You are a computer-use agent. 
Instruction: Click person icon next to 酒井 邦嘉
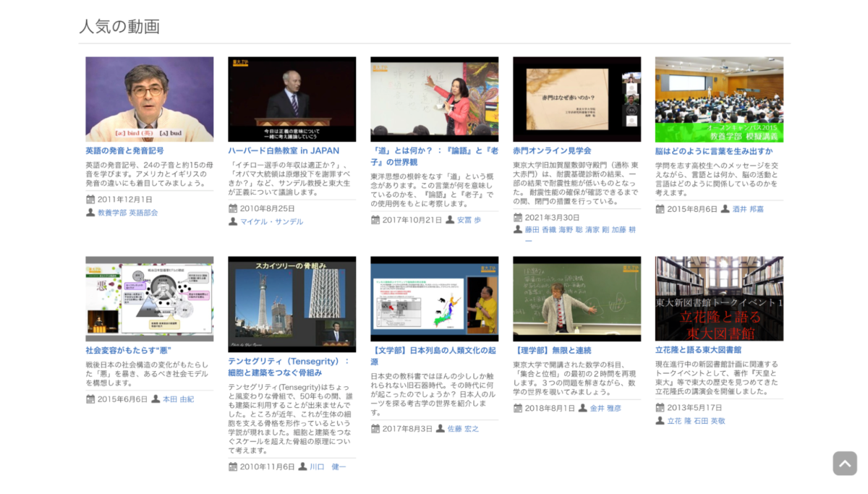(x=726, y=209)
